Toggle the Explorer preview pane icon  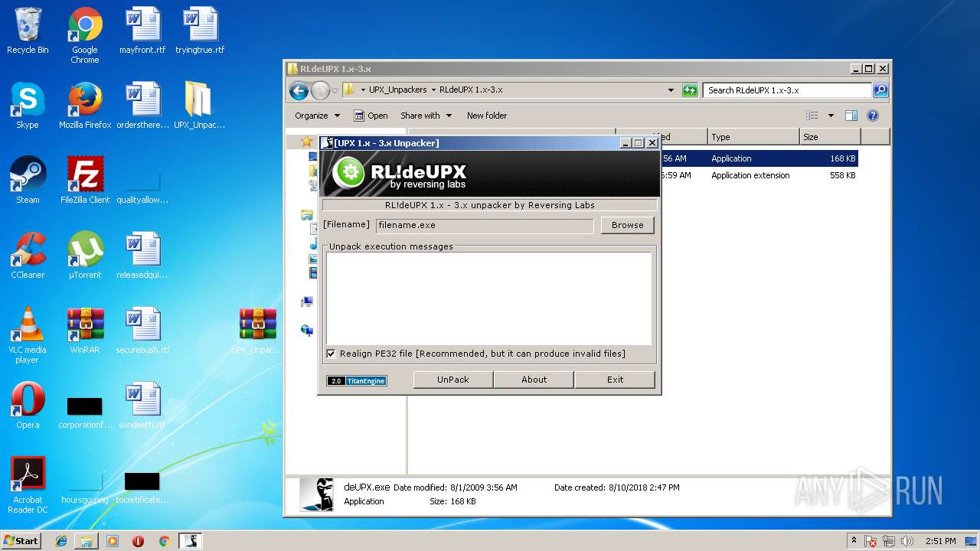(851, 116)
